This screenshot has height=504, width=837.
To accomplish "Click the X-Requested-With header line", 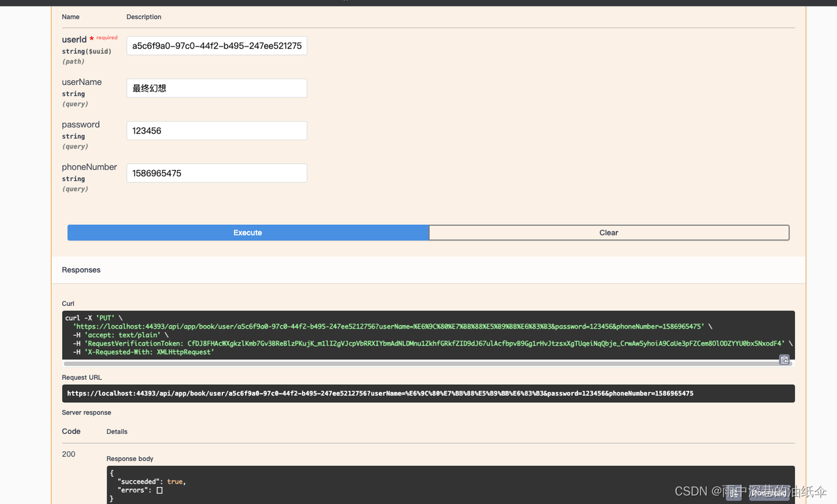I will (x=144, y=352).
